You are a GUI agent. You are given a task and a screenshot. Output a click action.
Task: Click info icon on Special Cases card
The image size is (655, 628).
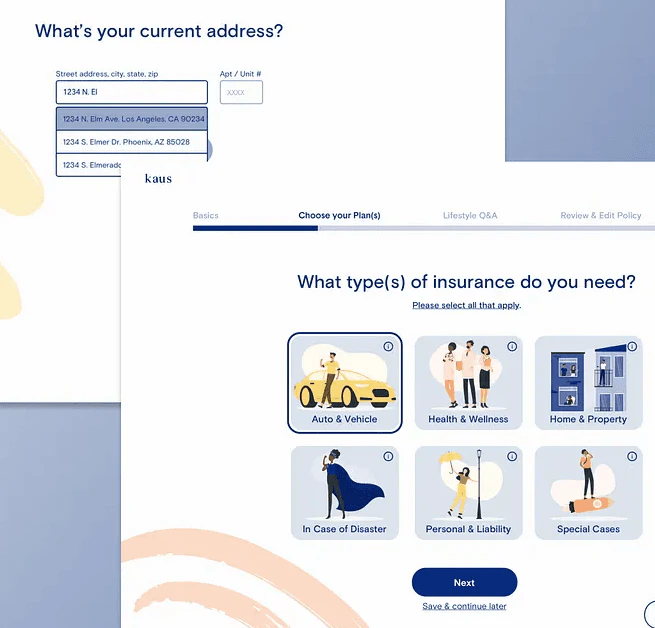click(632, 456)
